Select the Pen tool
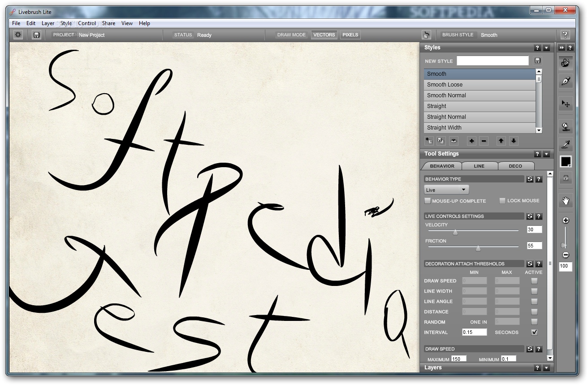Viewport: 588px width, 385px height. [x=566, y=81]
